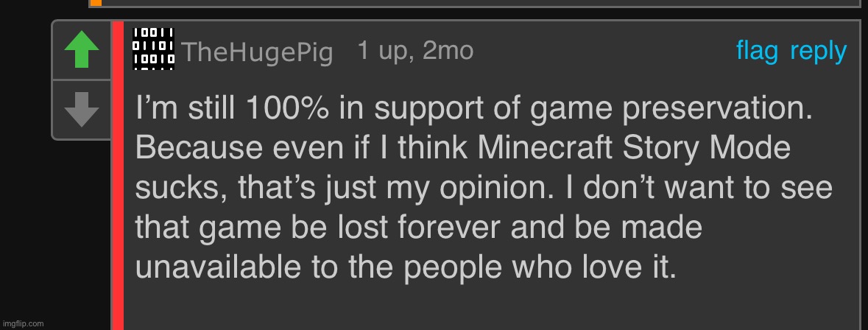Click the previous comment box above

tap(479, 3)
